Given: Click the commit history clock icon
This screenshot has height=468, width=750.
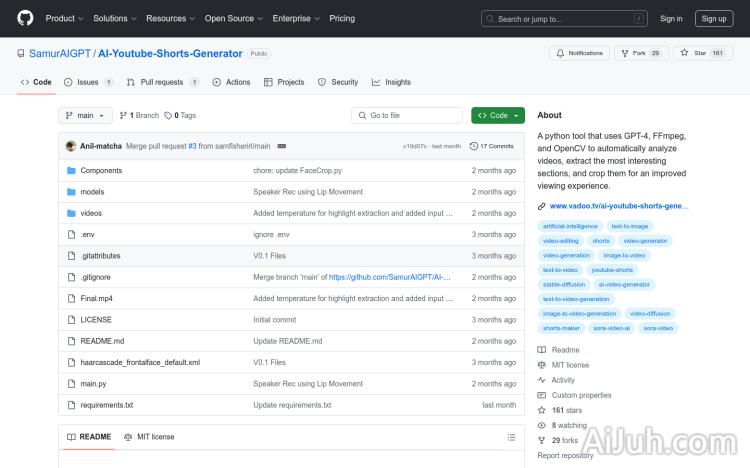Looking at the screenshot, I should pyautogui.click(x=474, y=146).
